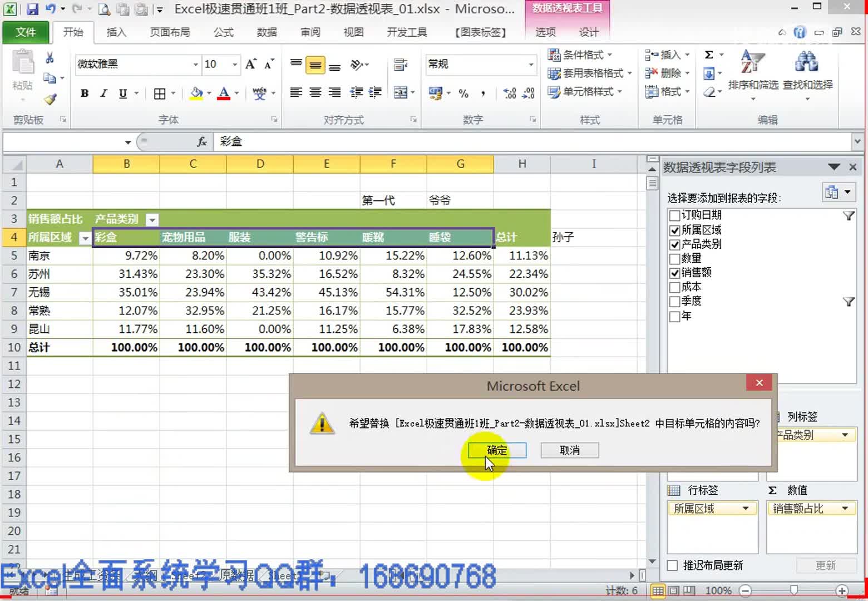This screenshot has height=601, width=868.
Task: Check the 季度 field checkbox
Action: click(x=675, y=302)
